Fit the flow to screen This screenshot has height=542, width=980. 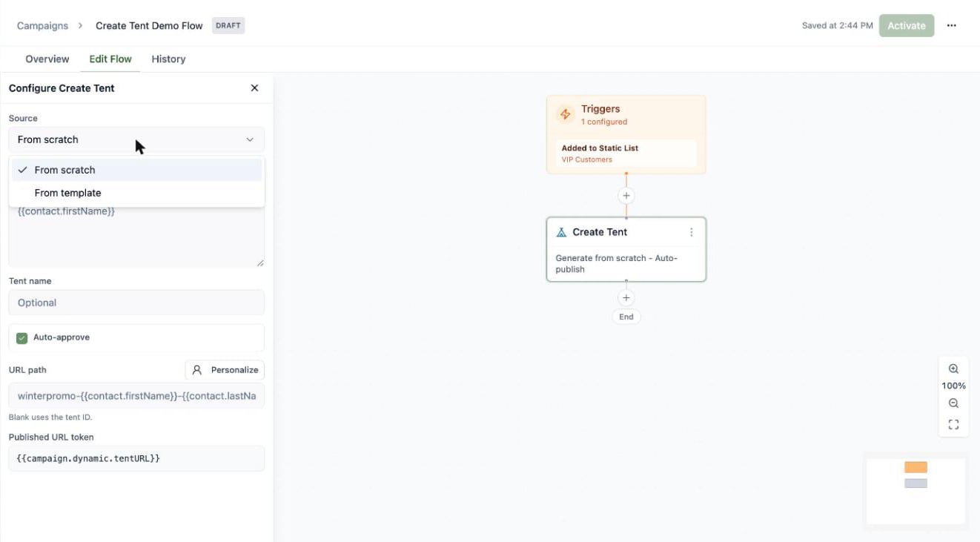(x=953, y=425)
